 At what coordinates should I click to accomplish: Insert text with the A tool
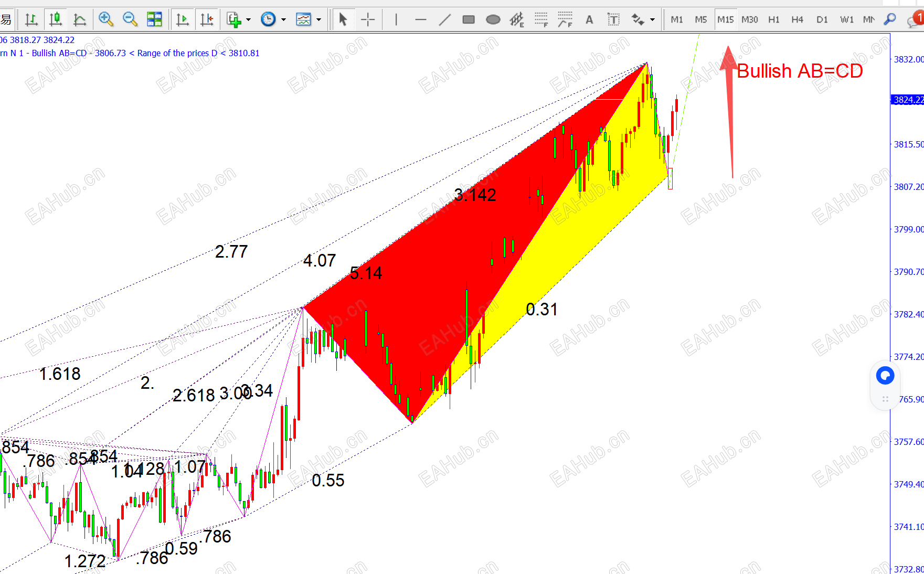[x=589, y=20]
